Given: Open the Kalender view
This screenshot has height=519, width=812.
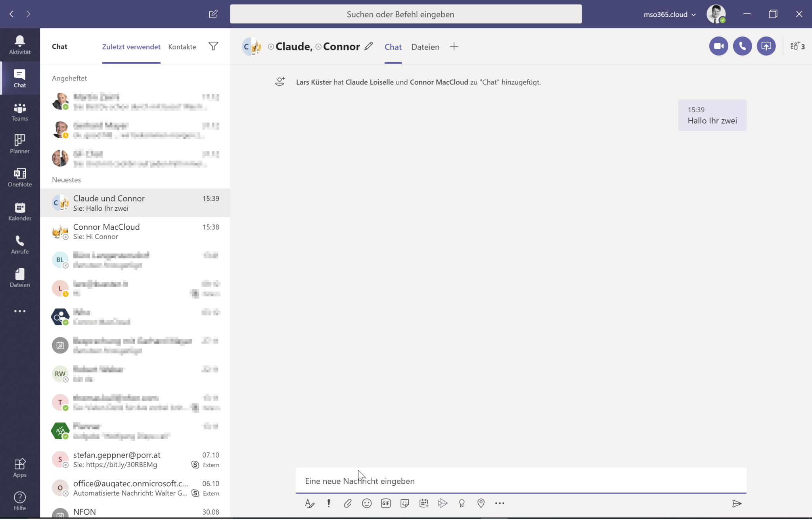Looking at the screenshot, I should coord(20,211).
